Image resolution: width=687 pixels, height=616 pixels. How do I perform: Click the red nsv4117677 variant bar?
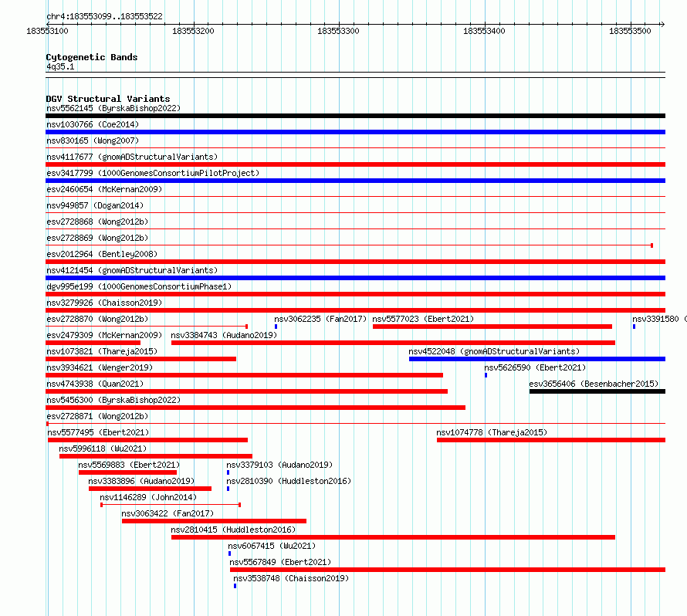point(355,164)
